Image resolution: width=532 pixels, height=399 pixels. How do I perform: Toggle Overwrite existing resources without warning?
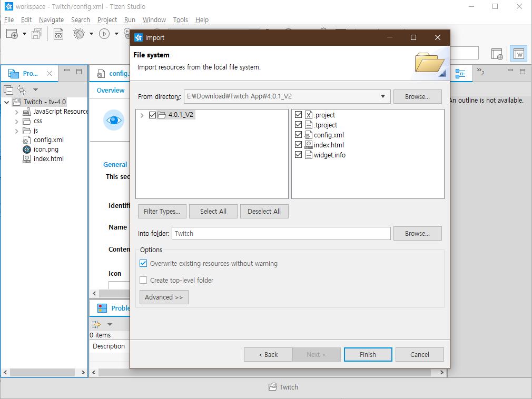(x=143, y=263)
